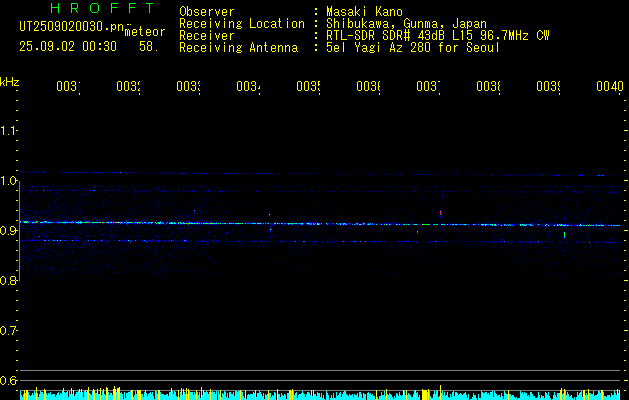
Task: Click the 'Receiving Antenna' label
Action: pyautogui.click(x=238, y=48)
